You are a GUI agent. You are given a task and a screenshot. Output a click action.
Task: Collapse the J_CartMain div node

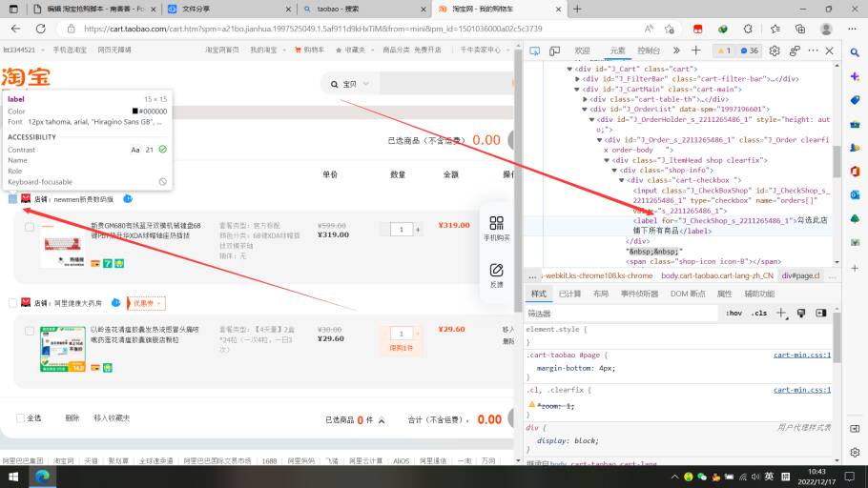pos(577,89)
